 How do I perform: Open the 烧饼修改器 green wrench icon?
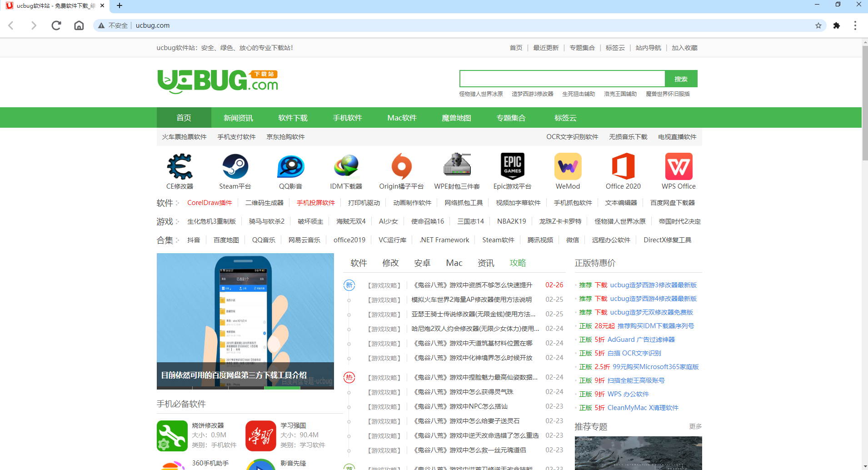[172, 435]
